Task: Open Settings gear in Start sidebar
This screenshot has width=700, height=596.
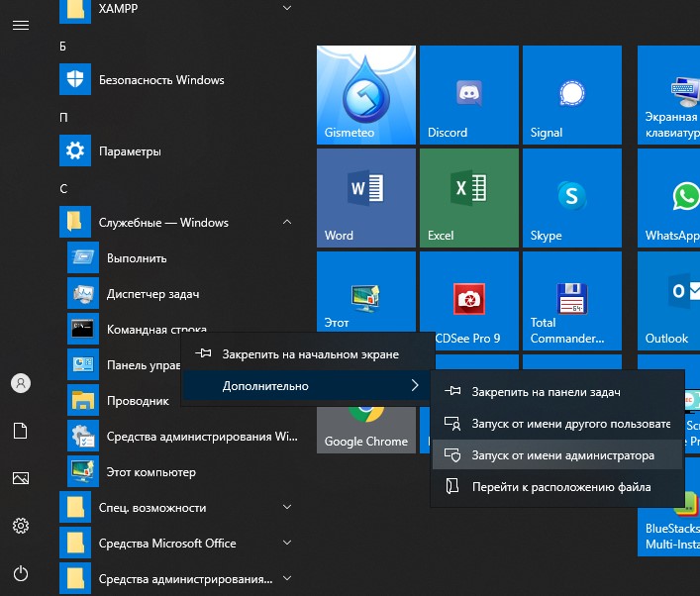Action: tap(21, 526)
